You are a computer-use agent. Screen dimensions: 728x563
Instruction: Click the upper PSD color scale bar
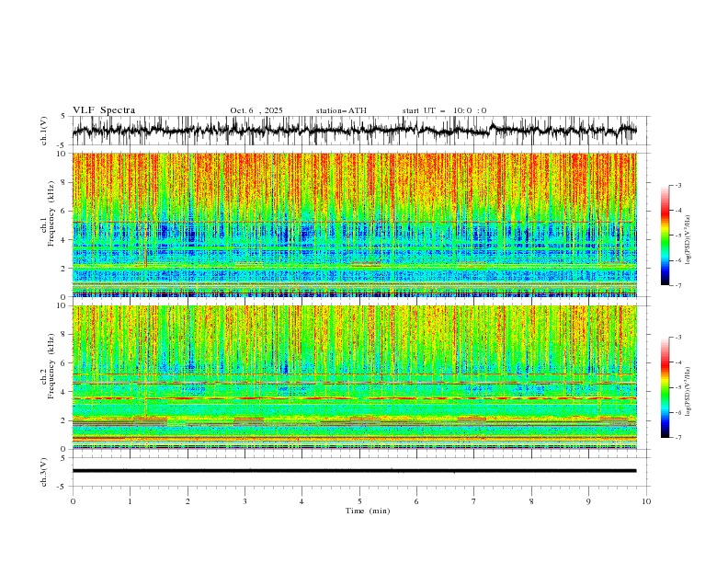(x=665, y=236)
